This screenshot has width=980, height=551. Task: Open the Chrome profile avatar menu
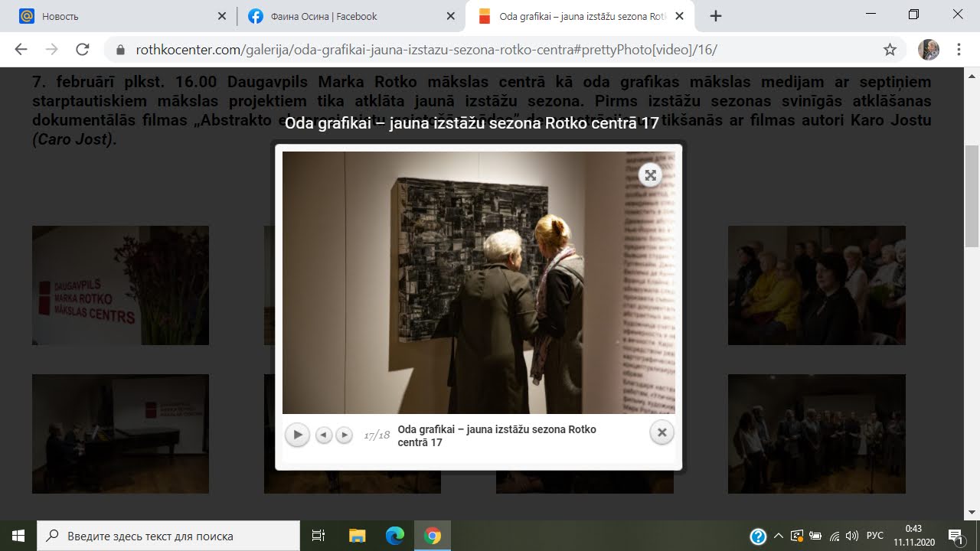(x=929, y=50)
